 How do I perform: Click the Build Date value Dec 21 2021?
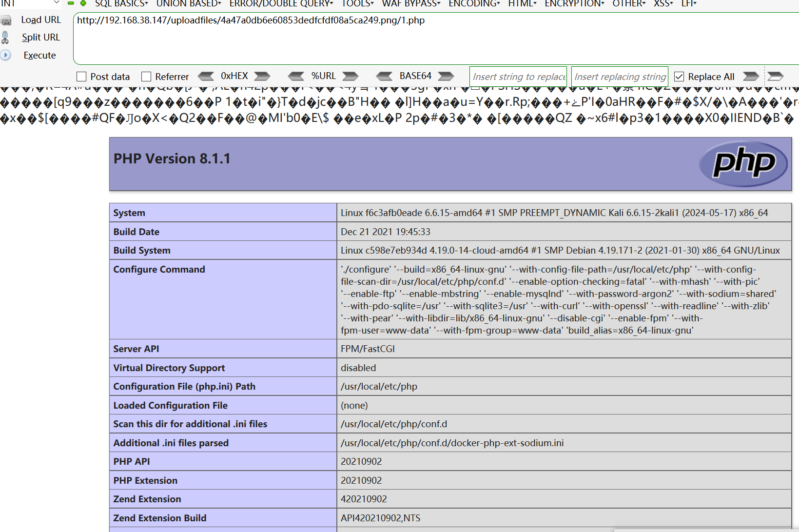[x=386, y=232]
